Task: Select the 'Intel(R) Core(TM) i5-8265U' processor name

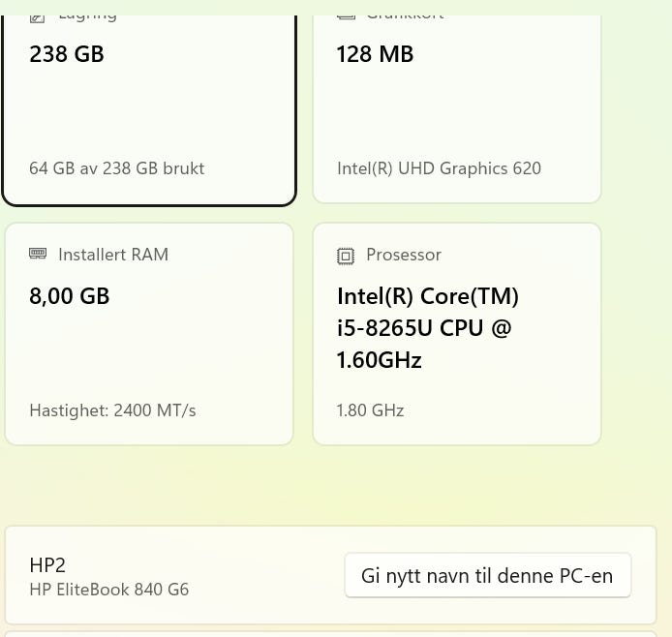Action: click(x=428, y=328)
